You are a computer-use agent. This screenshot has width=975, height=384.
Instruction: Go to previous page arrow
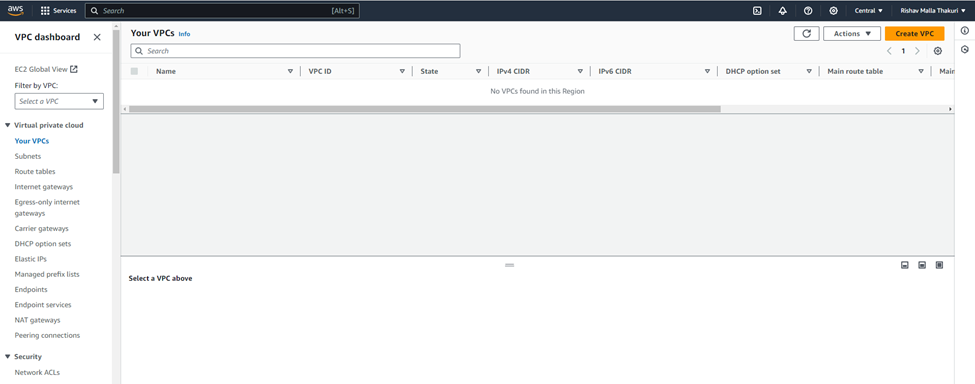889,51
